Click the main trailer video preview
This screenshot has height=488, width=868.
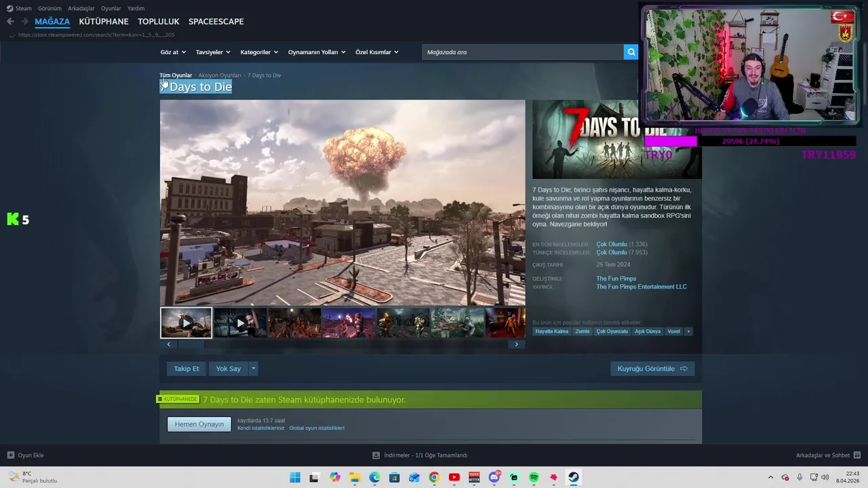pos(342,203)
